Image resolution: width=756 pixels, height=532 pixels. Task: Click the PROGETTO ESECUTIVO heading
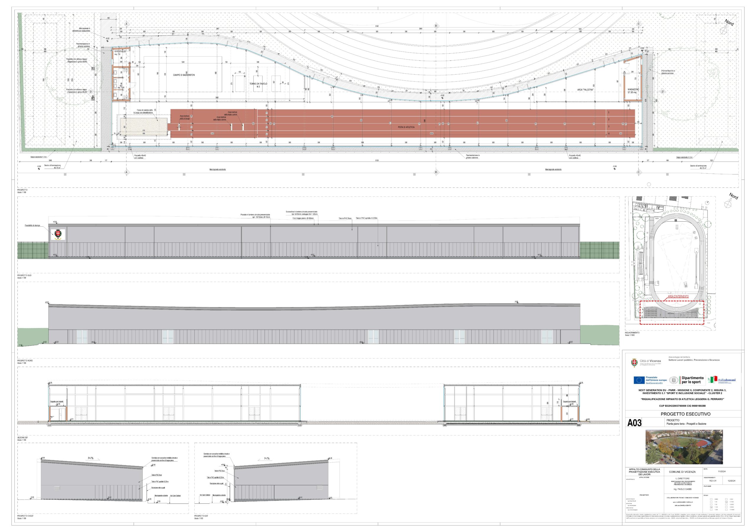pos(685,414)
